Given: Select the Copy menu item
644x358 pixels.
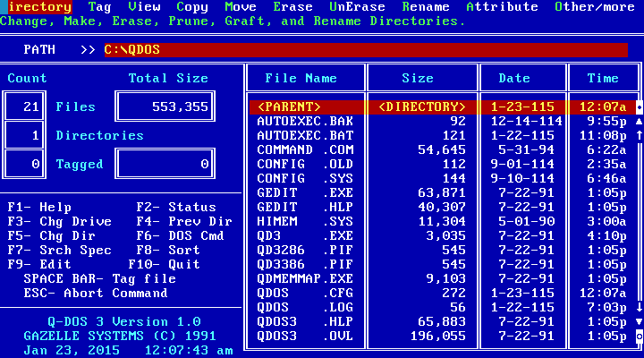Looking at the screenshot, I should 192,7.
